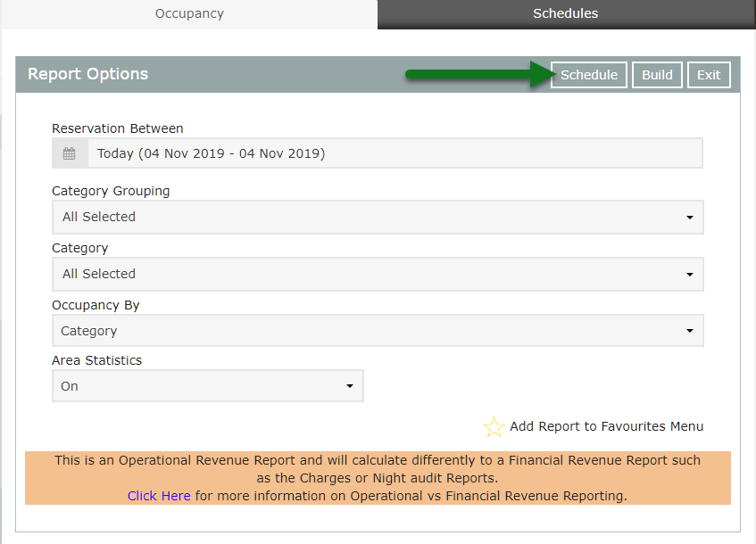Screen dimensions: 756x544
Task: Click the Build button
Action: coord(657,75)
